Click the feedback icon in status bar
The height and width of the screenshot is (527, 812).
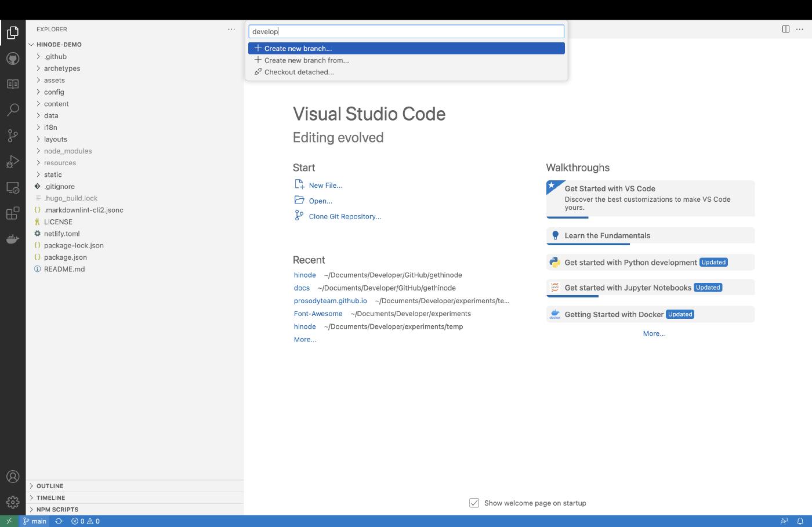[784, 521]
